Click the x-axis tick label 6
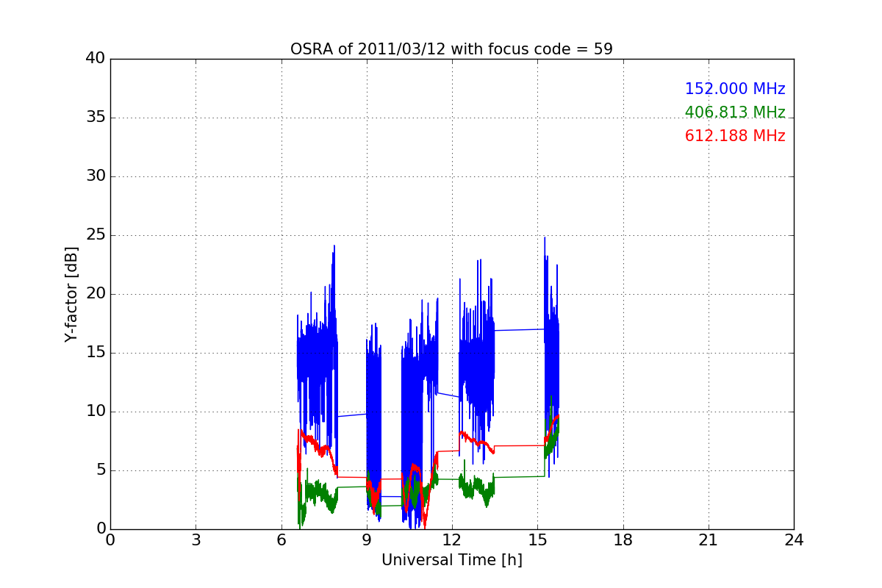The image size is (882, 588). tap(282, 540)
